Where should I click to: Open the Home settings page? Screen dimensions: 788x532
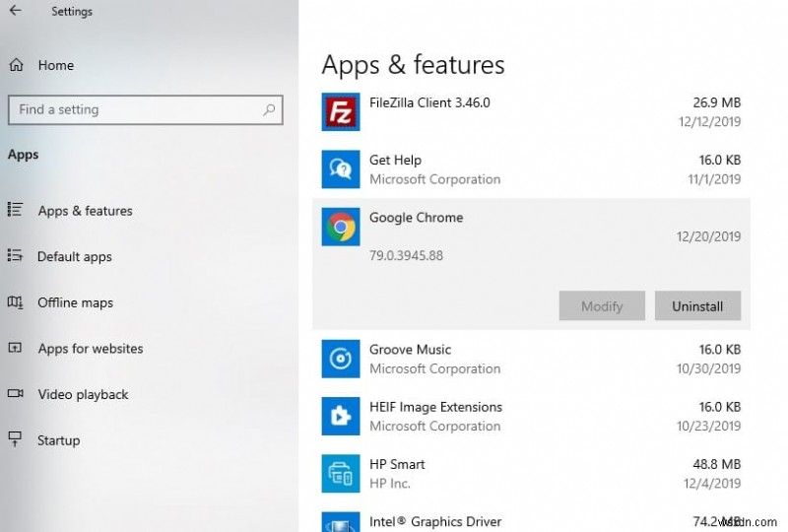tap(56, 65)
